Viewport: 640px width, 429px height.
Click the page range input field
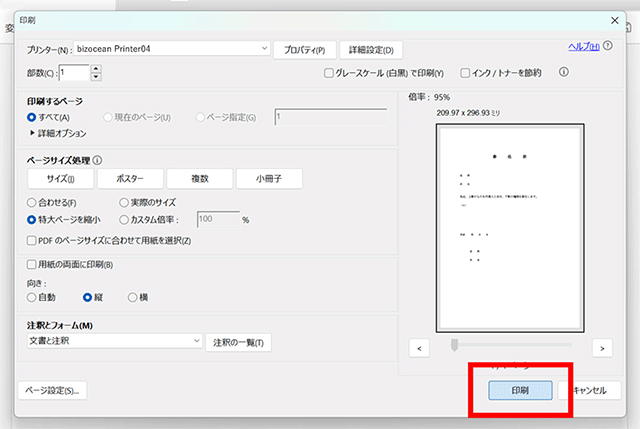click(331, 117)
